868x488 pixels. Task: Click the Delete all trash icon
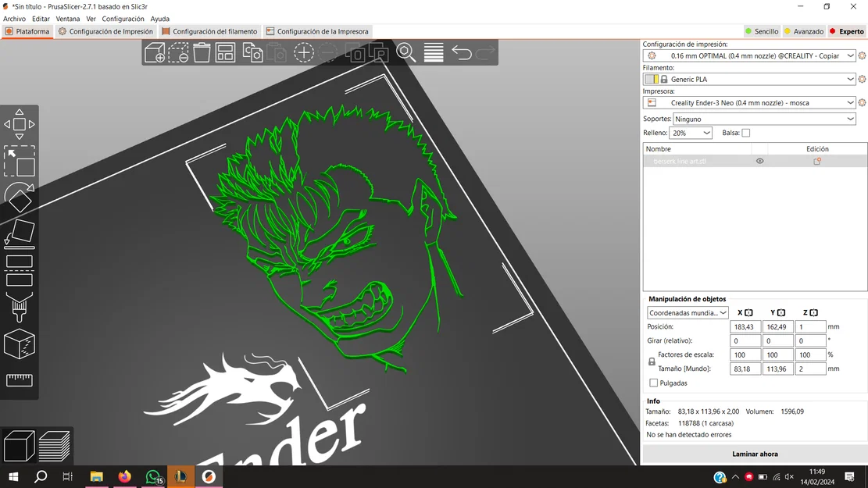[202, 52]
